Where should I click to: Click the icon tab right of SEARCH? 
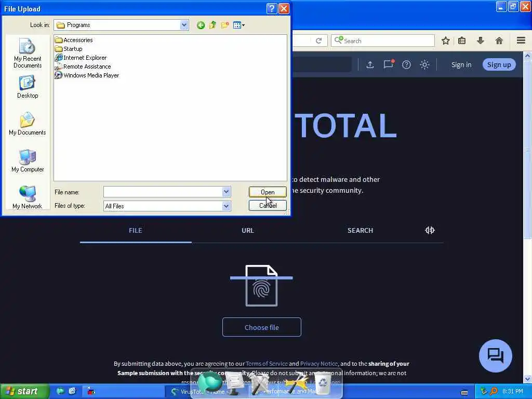[430, 230]
